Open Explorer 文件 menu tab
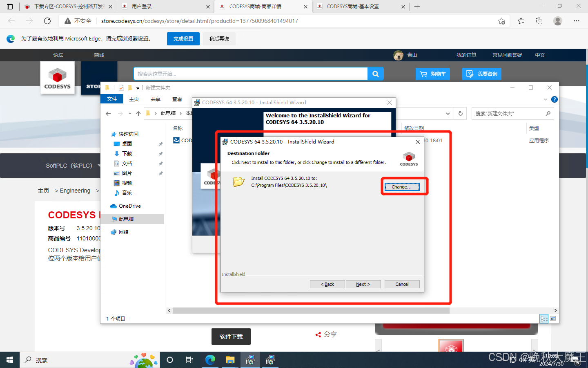This screenshot has width=588, height=368. [x=112, y=99]
